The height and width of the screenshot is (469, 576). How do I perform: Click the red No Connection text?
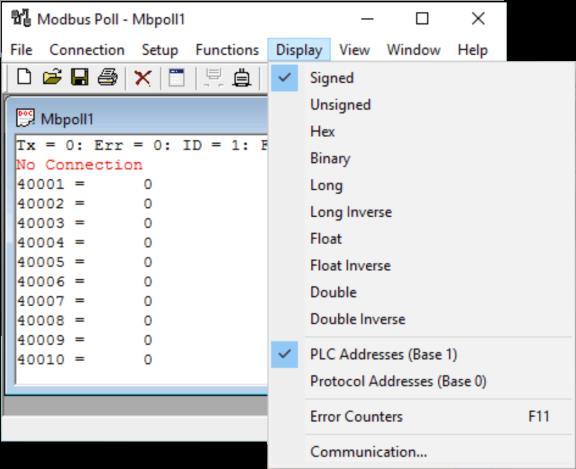click(79, 165)
